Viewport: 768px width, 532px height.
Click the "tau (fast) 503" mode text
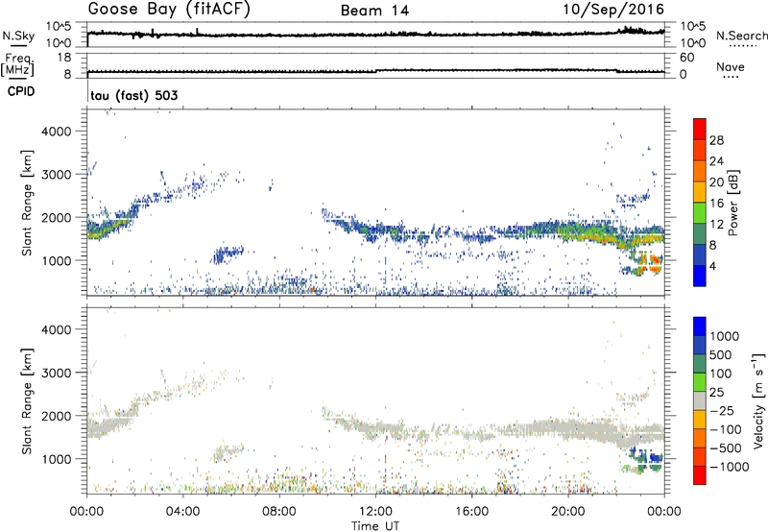coord(134,95)
